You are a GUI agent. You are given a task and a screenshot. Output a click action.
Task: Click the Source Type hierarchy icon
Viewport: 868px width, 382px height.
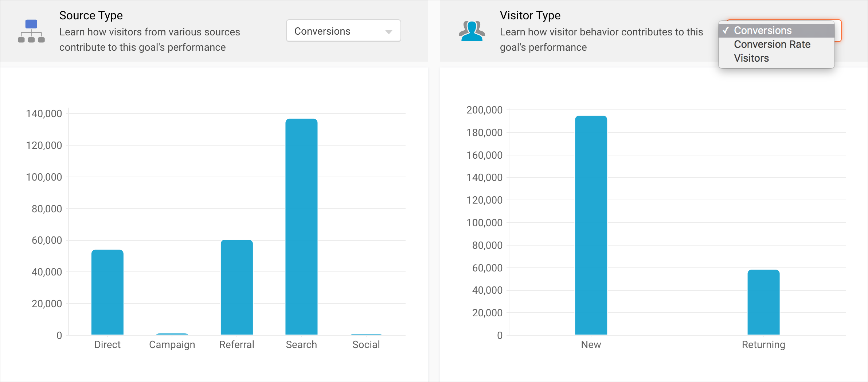coord(31,31)
